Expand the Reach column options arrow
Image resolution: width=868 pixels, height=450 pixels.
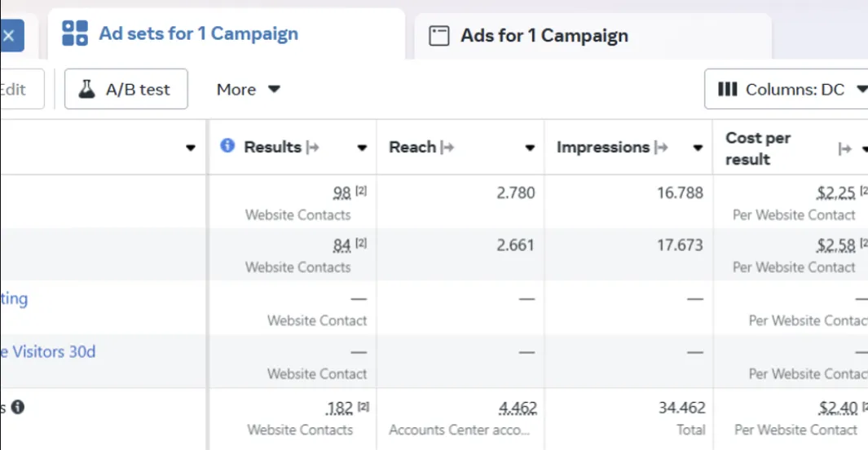[x=530, y=148]
